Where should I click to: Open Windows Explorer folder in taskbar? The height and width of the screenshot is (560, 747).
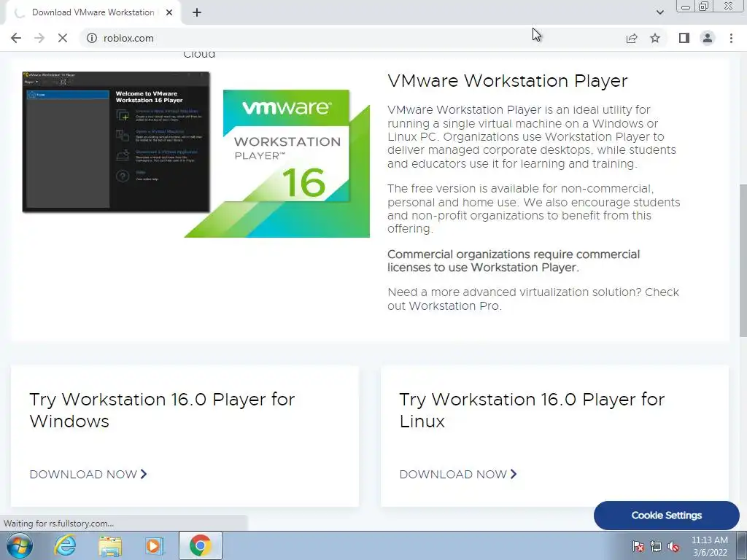click(x=110, y=545)
